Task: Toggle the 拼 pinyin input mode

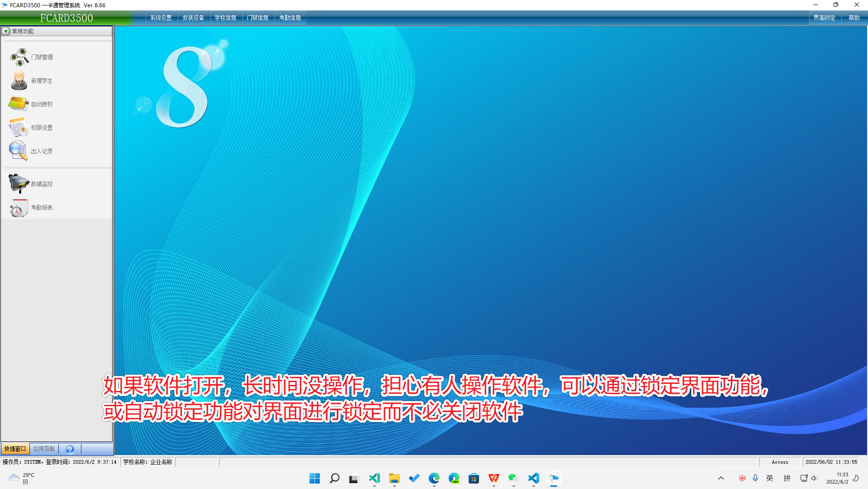Action: (787, 478)
